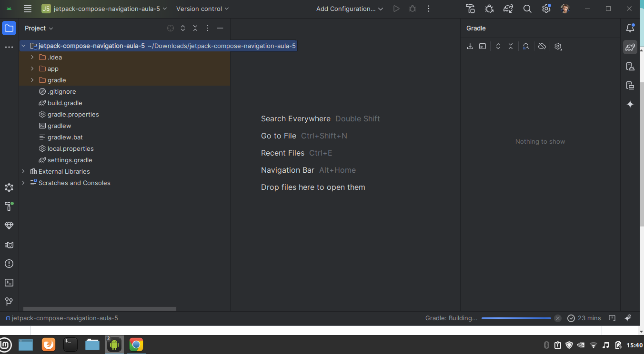This screenshot has width=644, height=354.
Task: Click the Gradle build progress bar
Action: [x=516, y=318]
